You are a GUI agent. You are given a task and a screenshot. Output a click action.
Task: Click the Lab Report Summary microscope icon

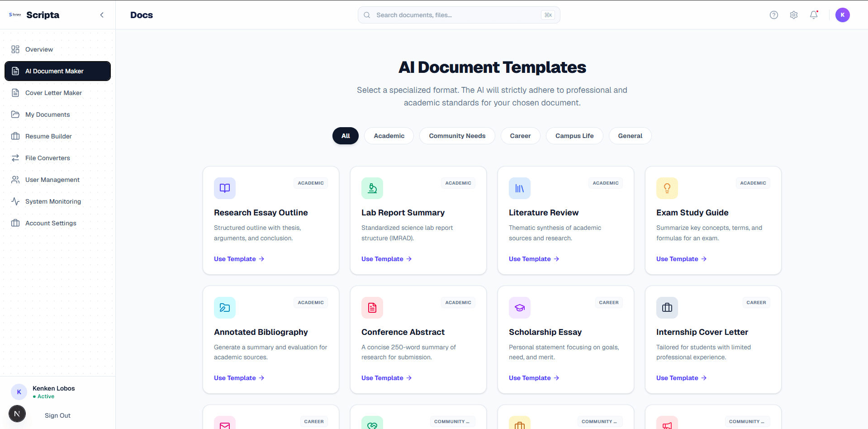coord(372,188)
